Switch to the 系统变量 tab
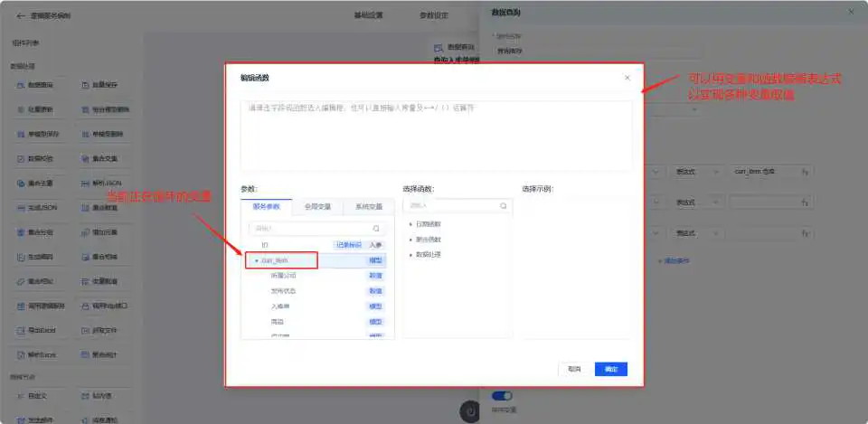The image size is (868, 424). click(369, 206)
